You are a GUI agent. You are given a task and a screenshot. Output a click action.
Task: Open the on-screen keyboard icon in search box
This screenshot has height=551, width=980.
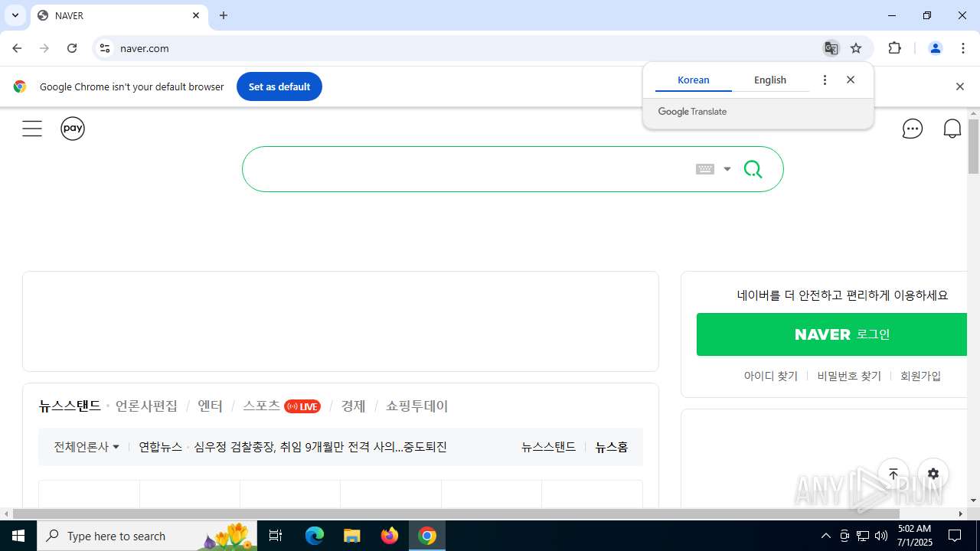[x=705, y=169]
